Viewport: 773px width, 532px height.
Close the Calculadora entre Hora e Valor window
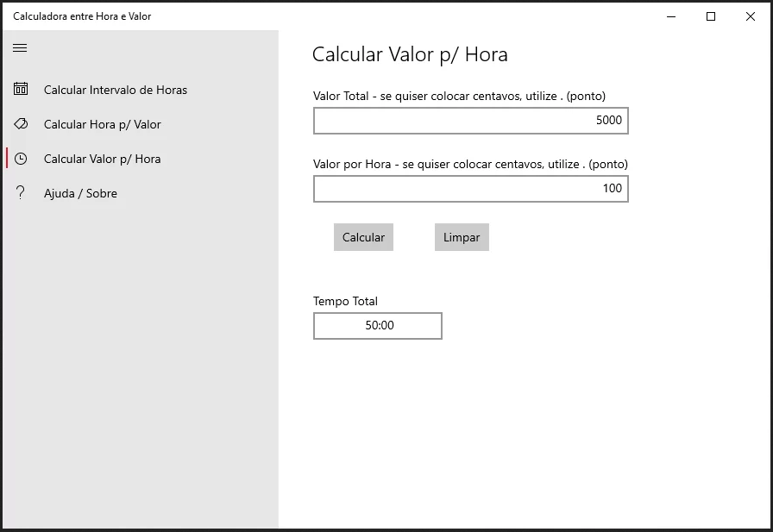pyautogui.click(x=750, y=16)
